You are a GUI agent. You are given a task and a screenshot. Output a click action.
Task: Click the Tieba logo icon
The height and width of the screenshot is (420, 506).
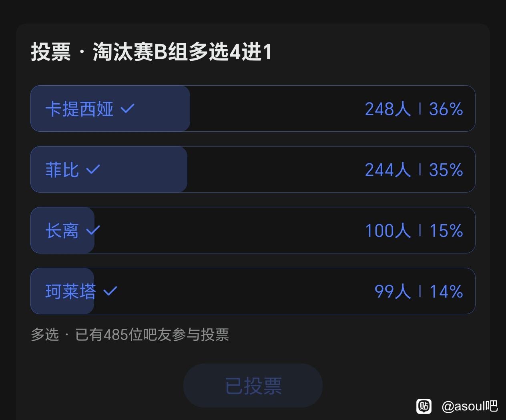click(424, 406)
